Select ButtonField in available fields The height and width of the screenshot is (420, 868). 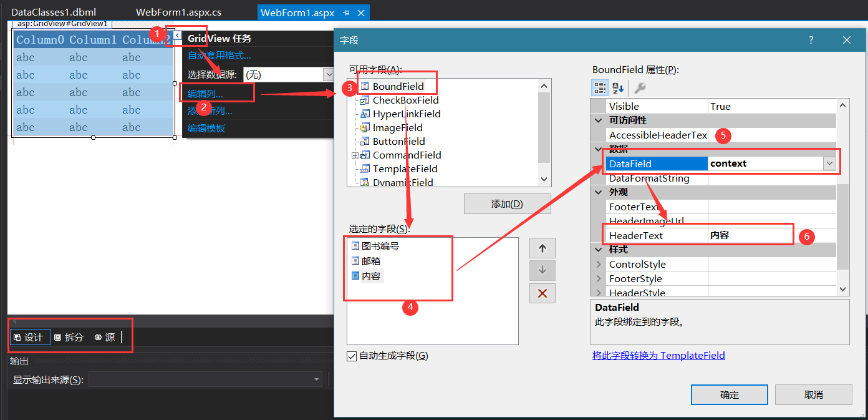point(398,141)
